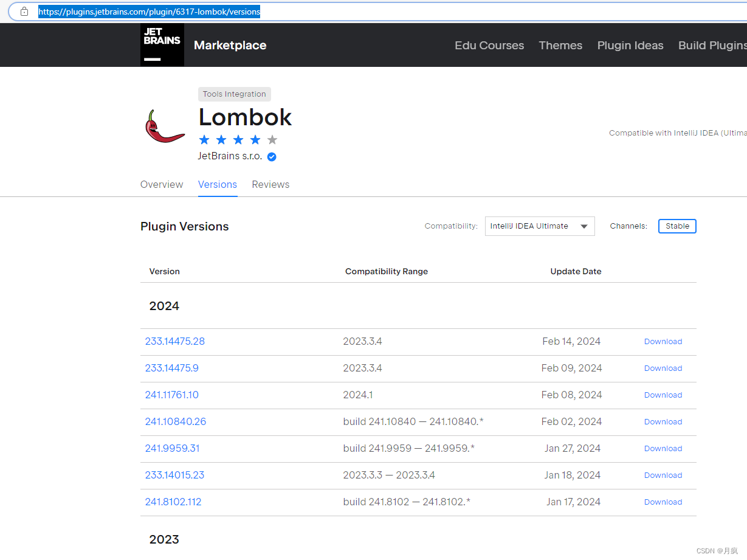Viewport: 747px width, 560px height.
Task: Open the Reviews tab
Action: 270,184
